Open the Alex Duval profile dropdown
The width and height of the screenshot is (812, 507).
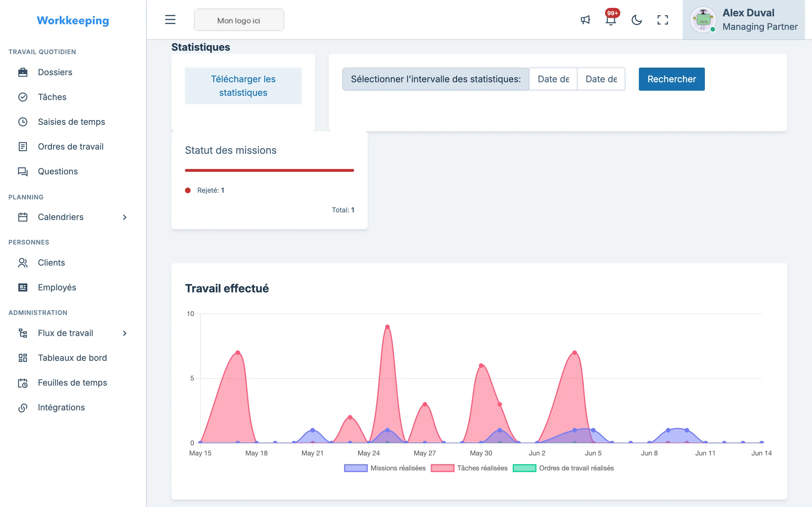(x=743, y=20)
